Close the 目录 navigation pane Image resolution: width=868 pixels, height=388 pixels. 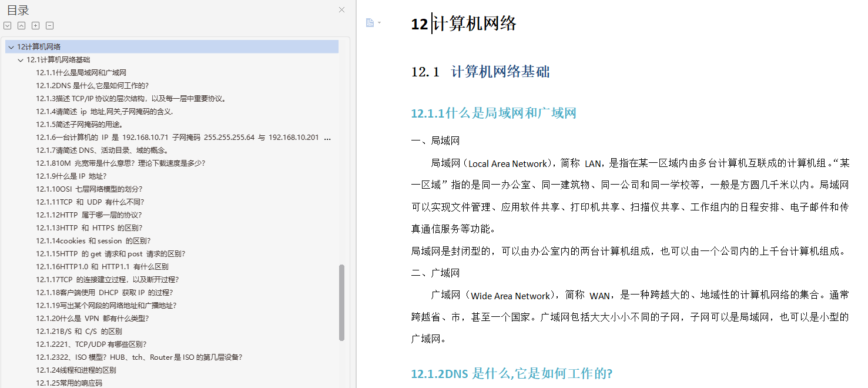[341, 9]
